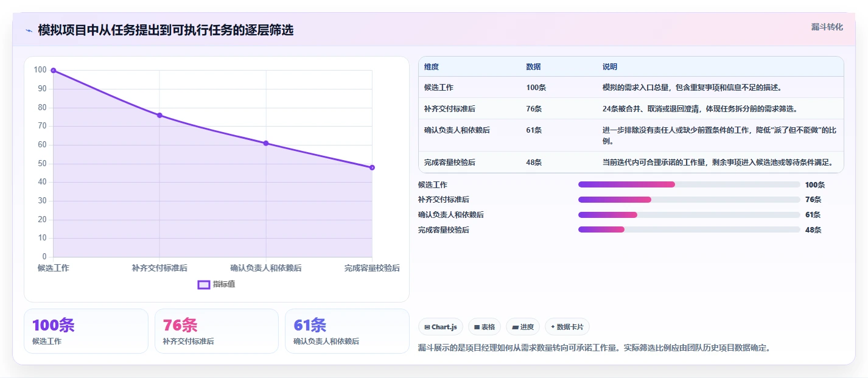The height and width of the screenshot is (378, 868).
Task: Select the Chart.js tag
Action: (x=441, y=327)
